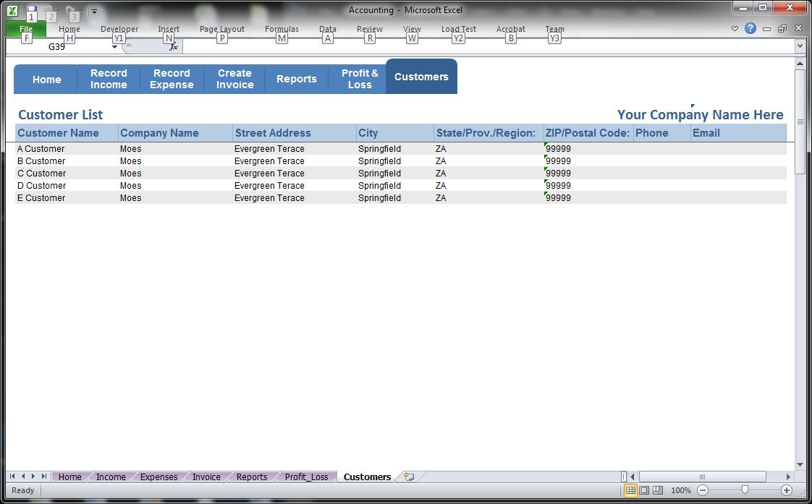
Task: Switch to the Formulas ribbon tab
Action: pyautogui.click(x=282, y=29)
